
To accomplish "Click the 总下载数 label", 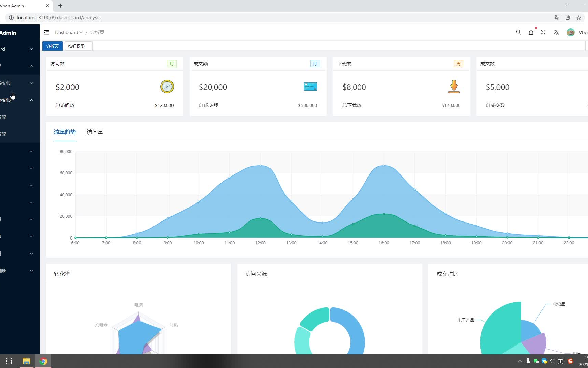I will (352, 105).
